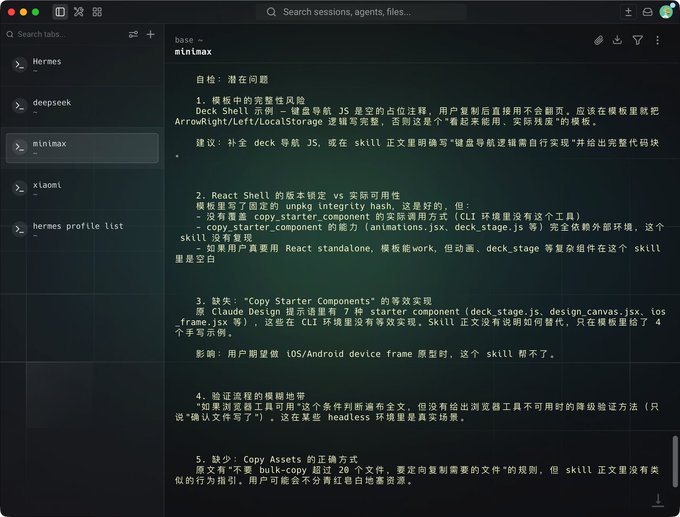Click the upload icon in title bar
680x517 pixels.
coord(628,12)
